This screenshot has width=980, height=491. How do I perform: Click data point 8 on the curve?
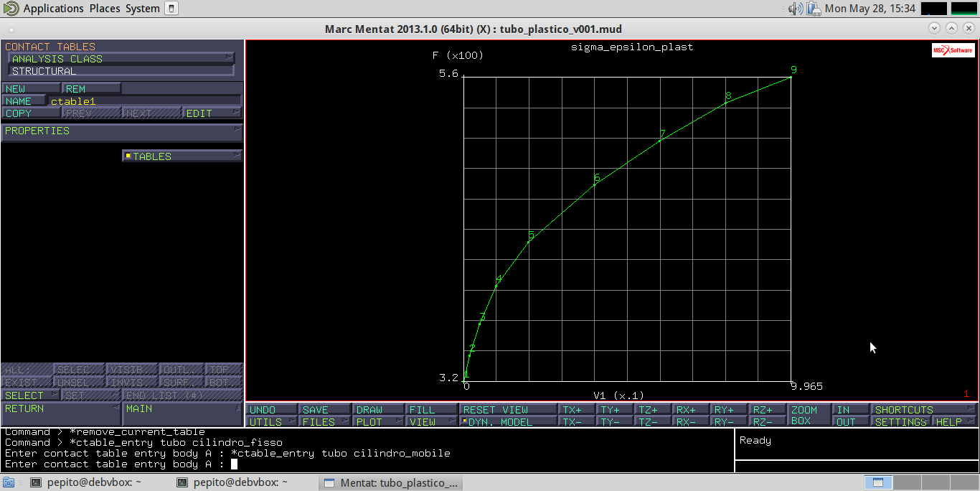tap(726, 103)
